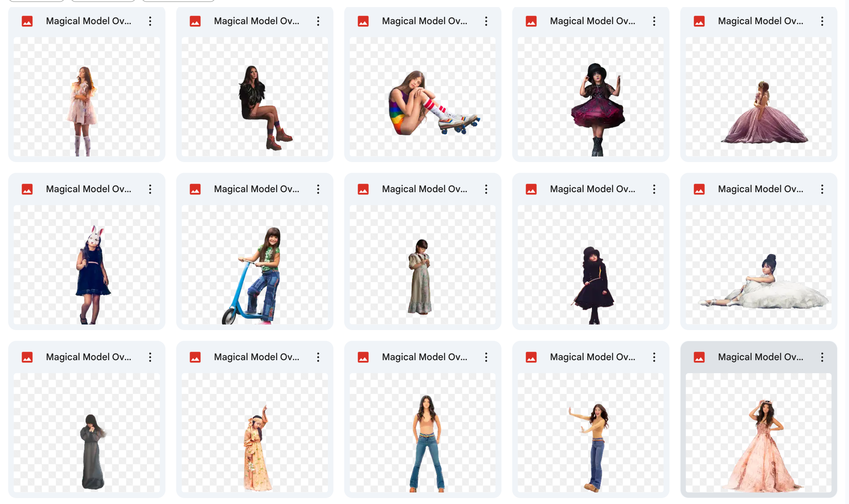Image resolution: width=849 pixels, height=504 pixels.
Task: Click image file icon on gray robe card
Action: pyautogui.click(x=27, y=357)
